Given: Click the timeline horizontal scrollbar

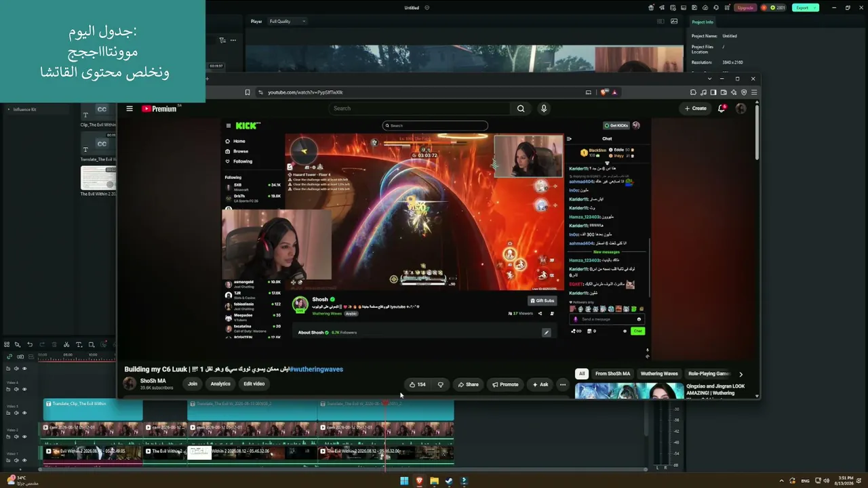Looking at the screenshot, I should tap(342, 468).
